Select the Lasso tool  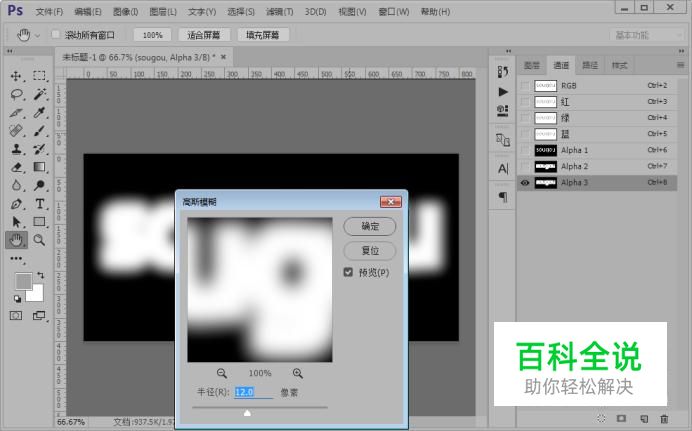16,94
